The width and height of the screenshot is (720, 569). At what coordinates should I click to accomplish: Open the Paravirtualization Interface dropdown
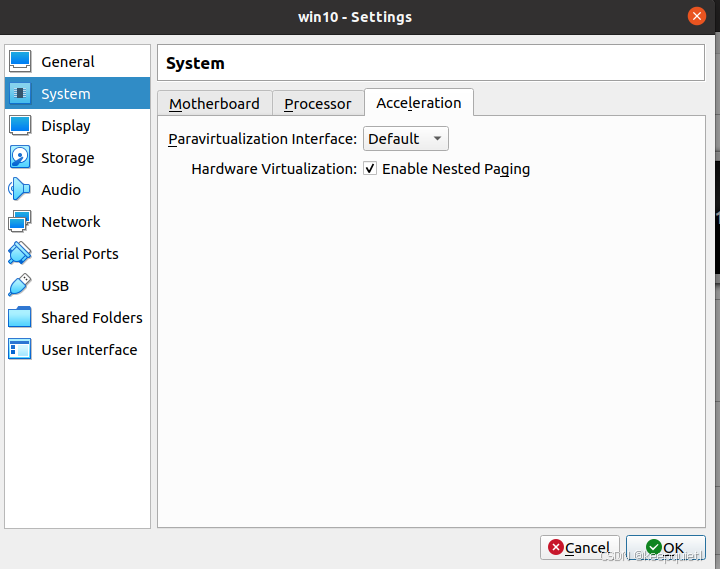click(405, 139)
